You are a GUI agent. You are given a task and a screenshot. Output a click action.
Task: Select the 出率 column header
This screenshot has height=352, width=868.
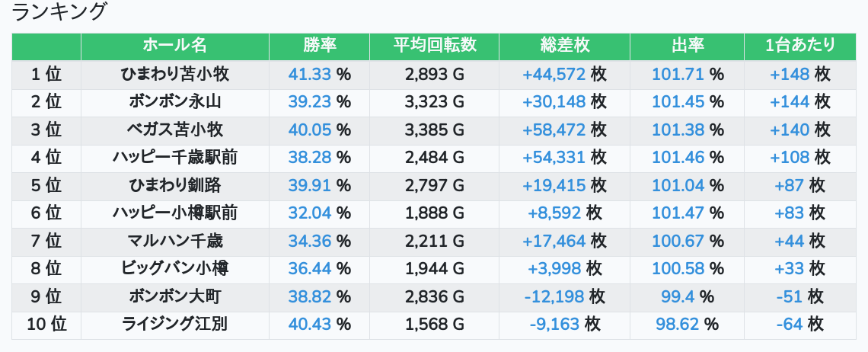point(687,46)
